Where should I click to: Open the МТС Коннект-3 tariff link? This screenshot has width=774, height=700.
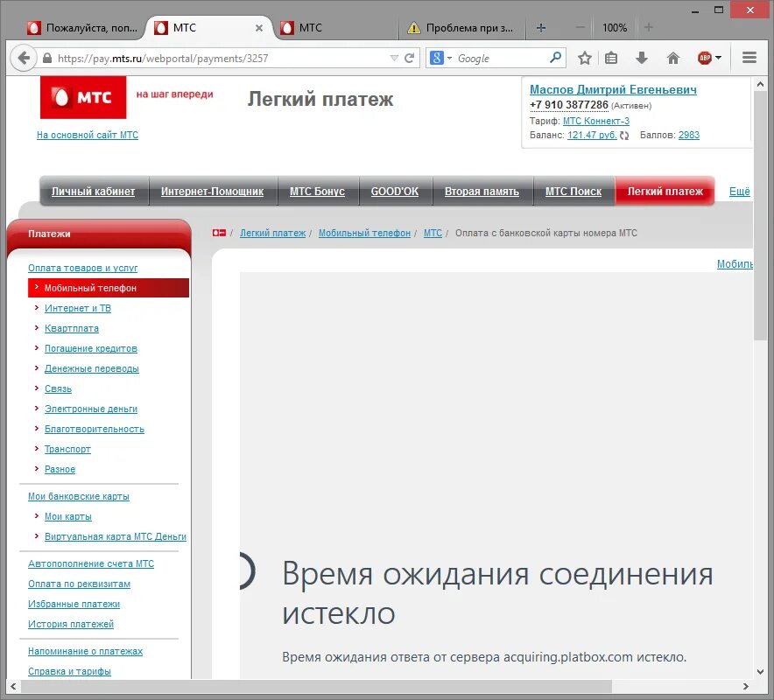pos(595,121)
